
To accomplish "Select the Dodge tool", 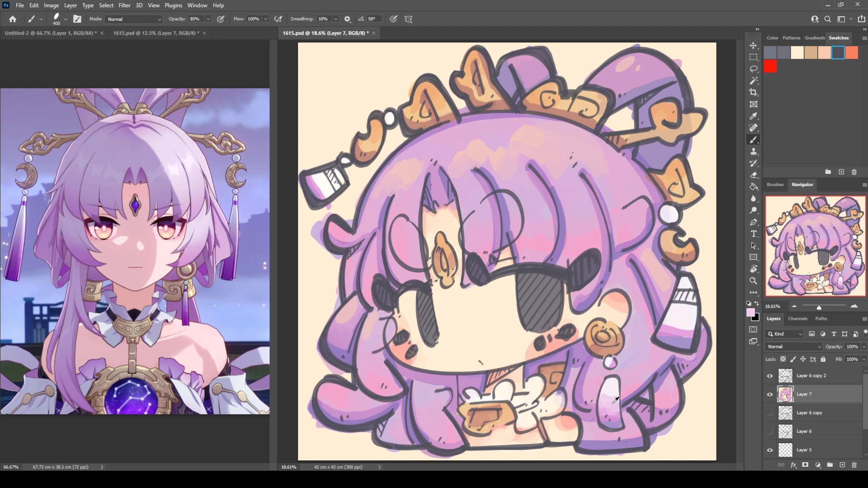I will [754, 210].
